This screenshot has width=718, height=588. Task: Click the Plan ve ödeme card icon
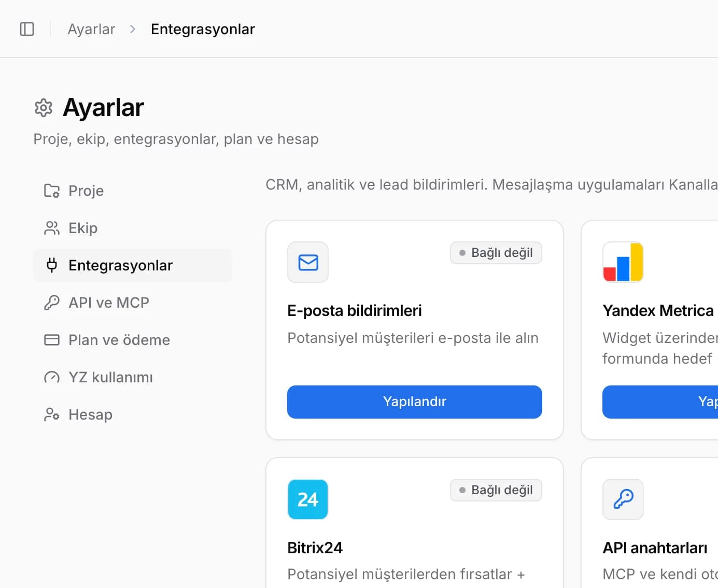click(x=52, y=340)
